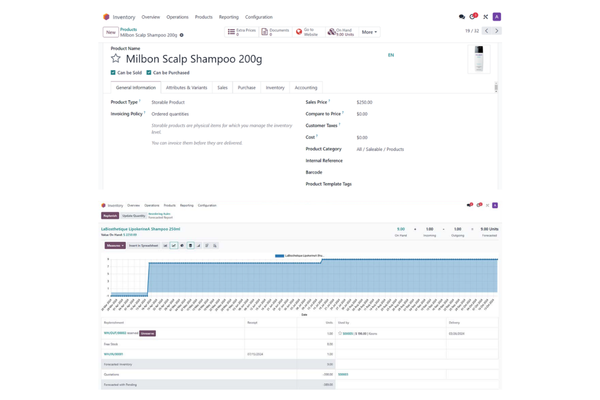600x400 pixels.
Task: Switch to Attributes & Variants tab
Action: coord(186,88)
